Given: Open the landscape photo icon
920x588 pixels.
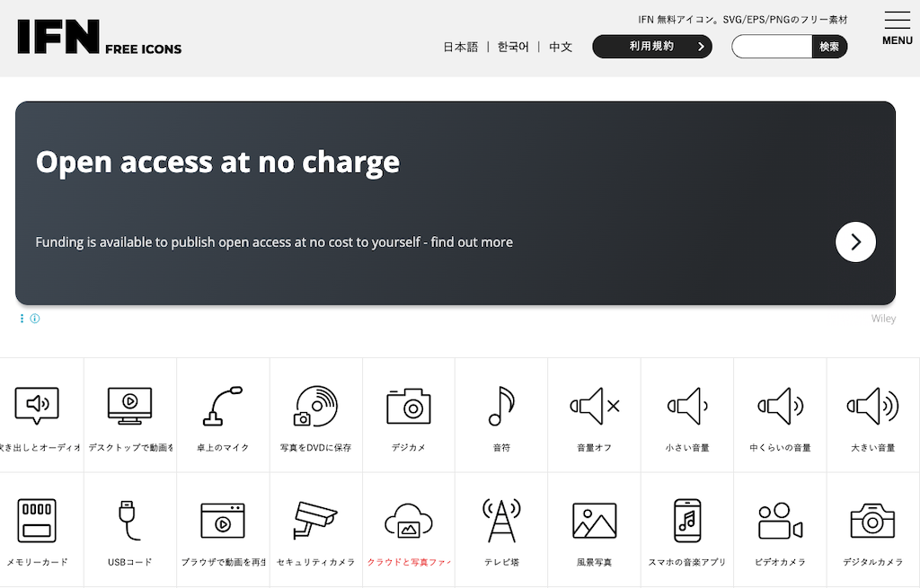Looking at the screenshot, I should [594, 521].
